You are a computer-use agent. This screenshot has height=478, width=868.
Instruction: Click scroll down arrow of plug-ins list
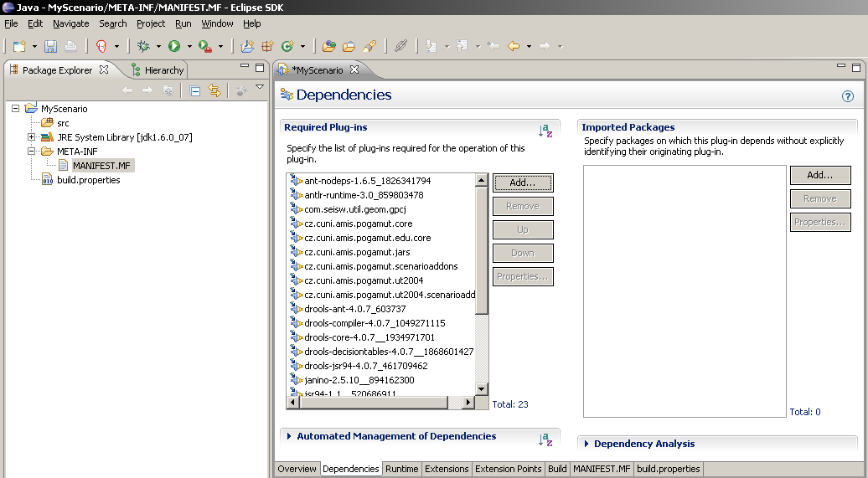tap(481, 389)
